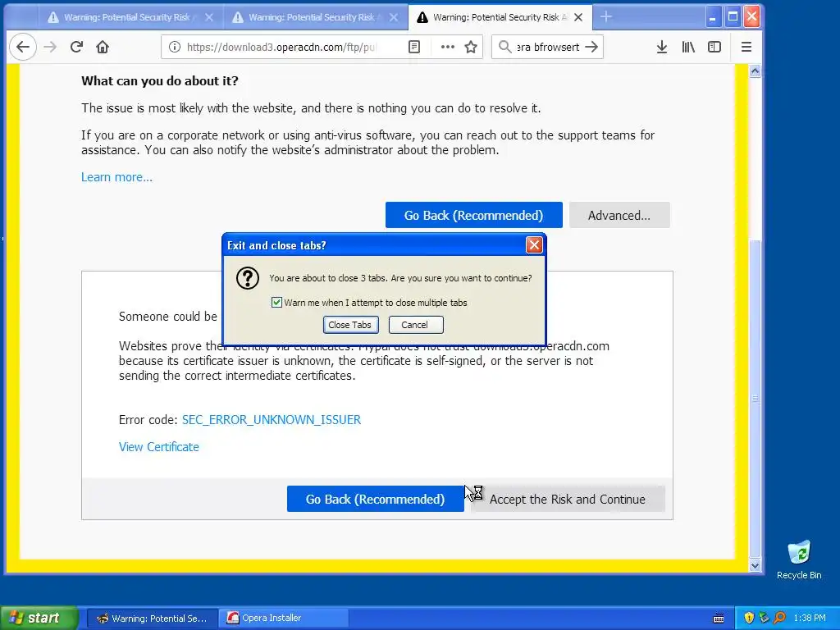Screen dimensions: 840x630
Task: Toggle the sidebar icon
Action: pos(714,47)
